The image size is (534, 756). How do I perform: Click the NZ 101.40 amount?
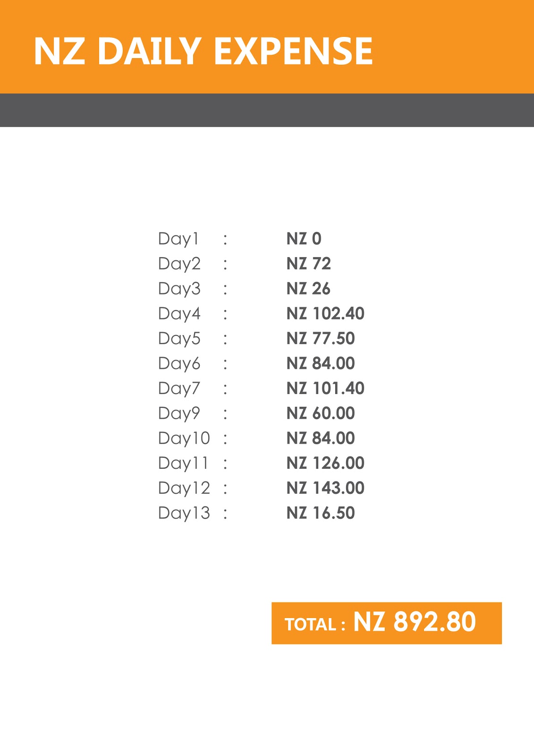(325, 388)
